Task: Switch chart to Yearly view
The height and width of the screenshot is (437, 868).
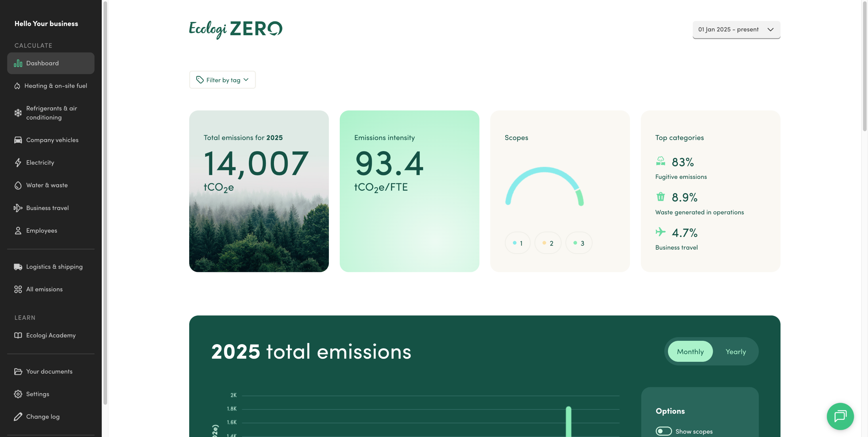Action: tap(735, 352)
